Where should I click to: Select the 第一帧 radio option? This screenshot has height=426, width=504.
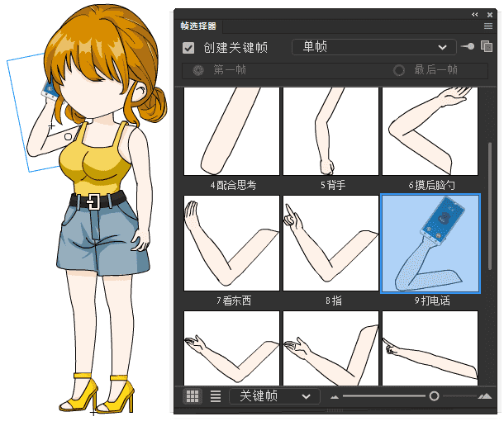[x=198, y=70]
